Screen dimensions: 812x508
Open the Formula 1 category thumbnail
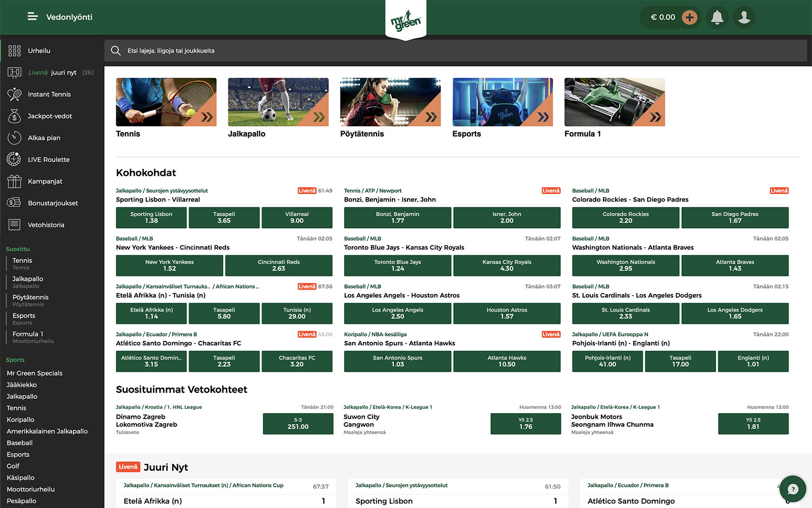(x=614, y=102)
